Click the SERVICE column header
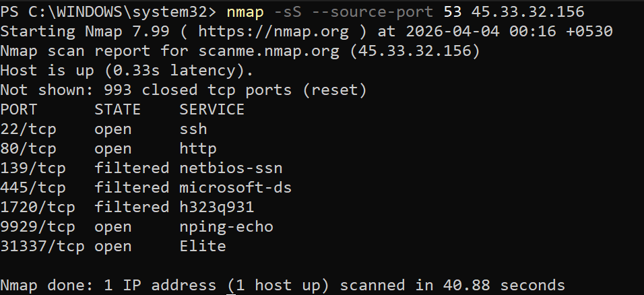This screenshot has width=644, height=295. [x=212, y=109]
